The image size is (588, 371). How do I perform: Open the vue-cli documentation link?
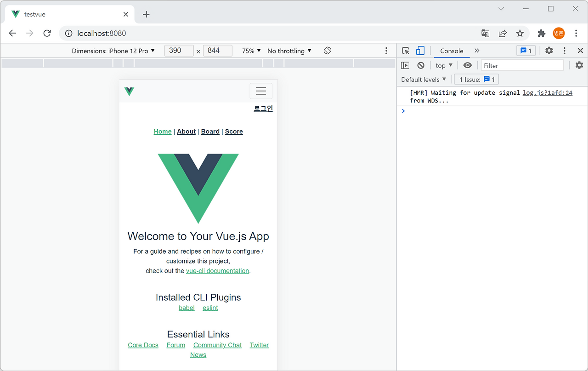pyautogui.click(x=217, y=271)
